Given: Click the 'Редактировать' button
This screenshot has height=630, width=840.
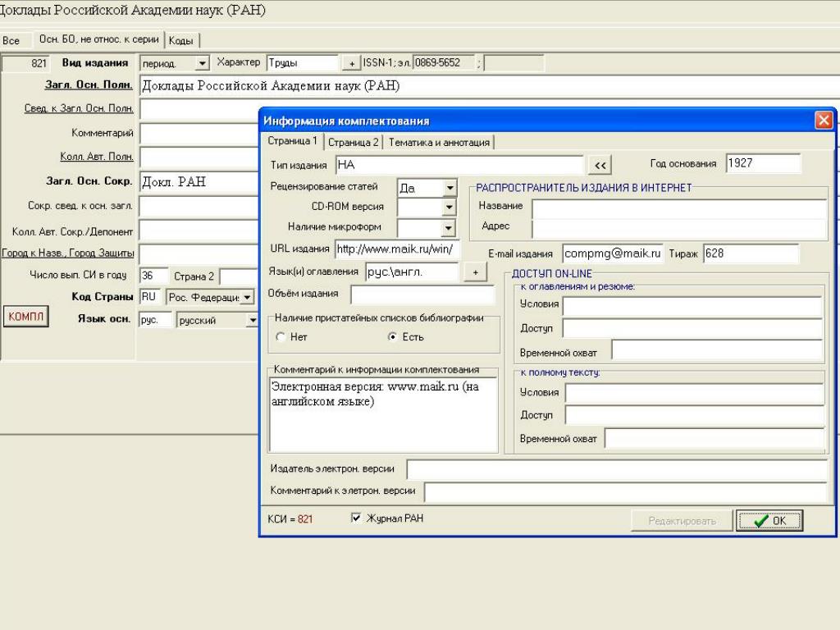Looking at the screenshot, I should coord(682,520).
